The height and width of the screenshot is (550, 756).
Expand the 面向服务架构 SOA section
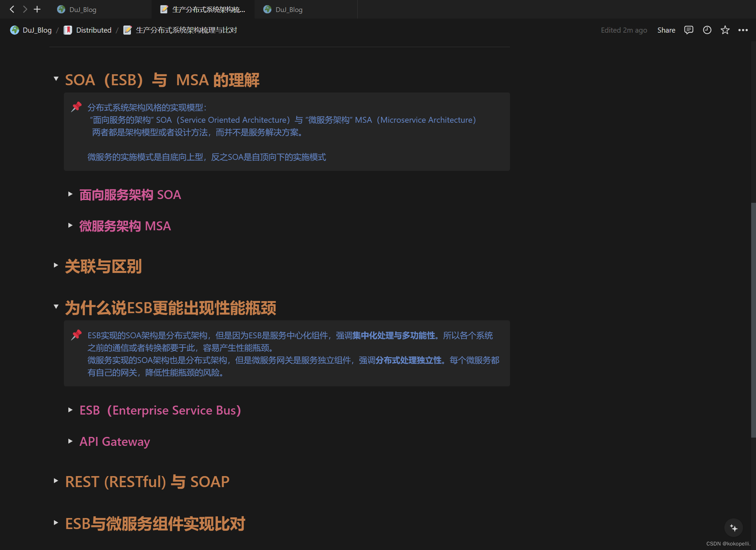point(70,194)
